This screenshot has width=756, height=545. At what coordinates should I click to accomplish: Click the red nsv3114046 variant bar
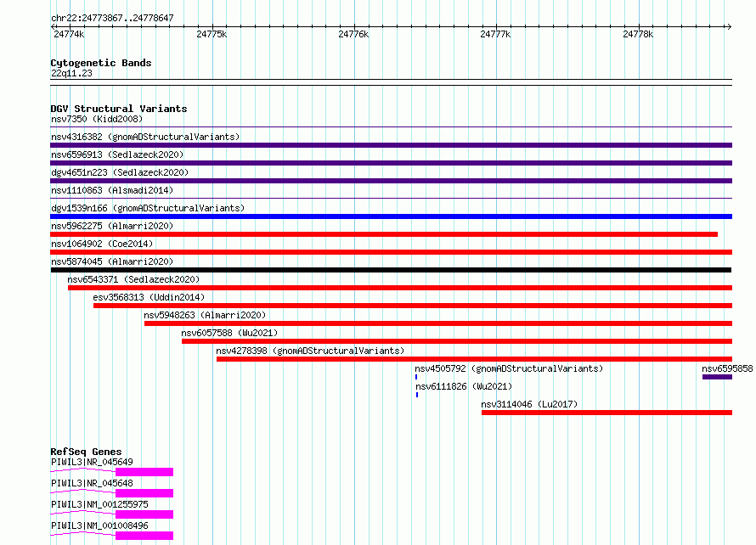[x=607, y=413]
